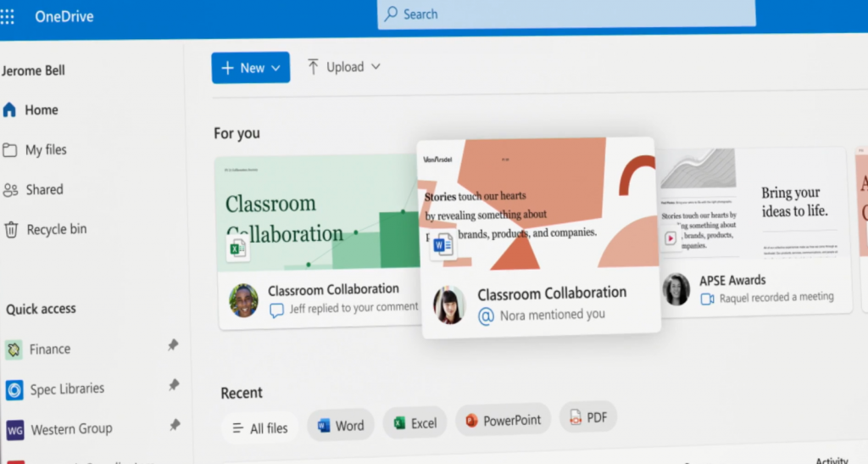Click the APSE Awards title
This screenshot has width=868, height=464.
click(x=732, y=281)
